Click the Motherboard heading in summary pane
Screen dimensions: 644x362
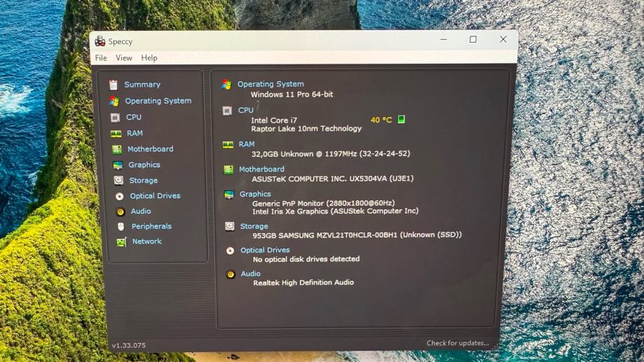coord(261,169)
